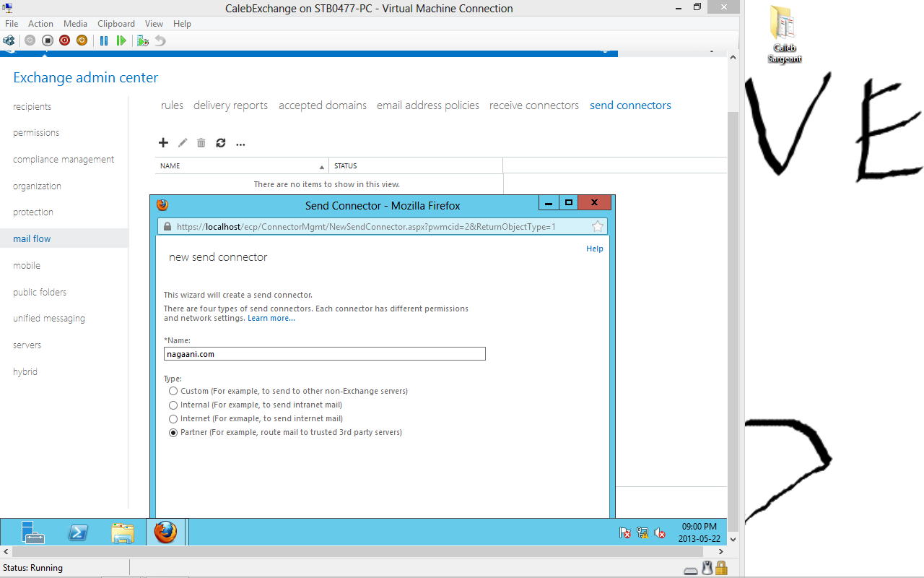Click the Firefox address bar URL
This screenshot has height=578, width=924.
[366, 226]
